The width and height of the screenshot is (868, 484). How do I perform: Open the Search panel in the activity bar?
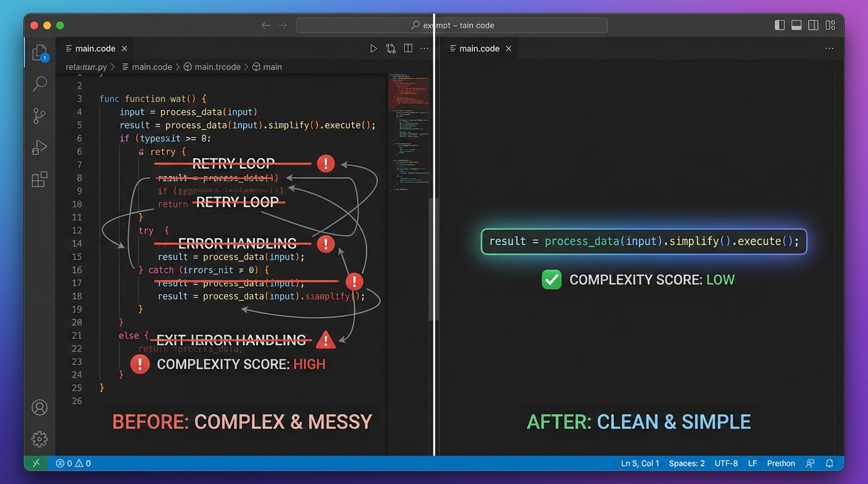point(40,83)
